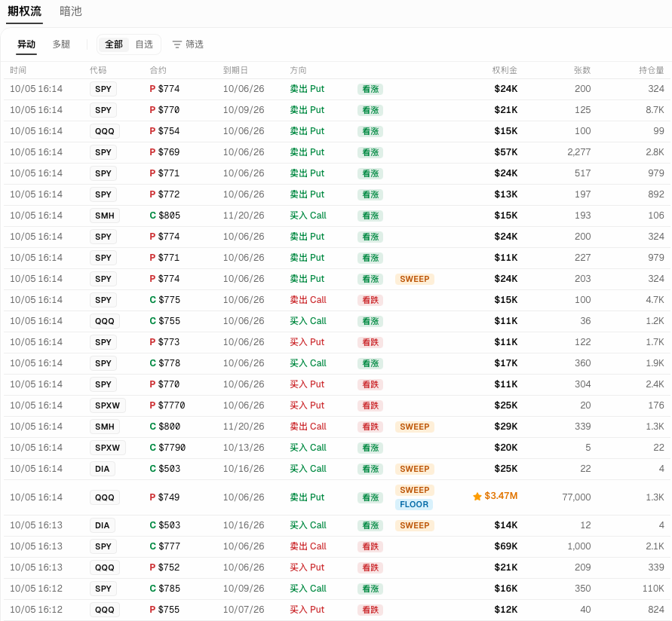Screen dimensions: 672x621
Task: Open the SPY ticker for C $785
Action: point(103,589)
